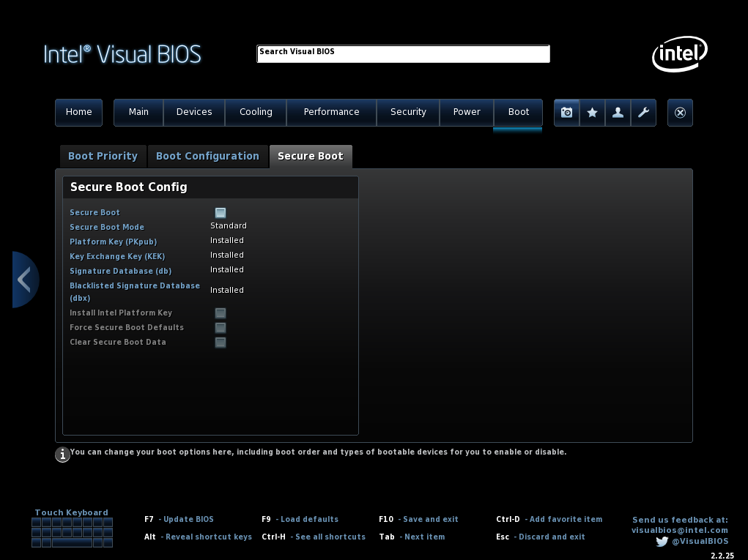The width and height of the screenshot is (748, 560).
Task: Click the Intel logo
Action: (680, 54)
